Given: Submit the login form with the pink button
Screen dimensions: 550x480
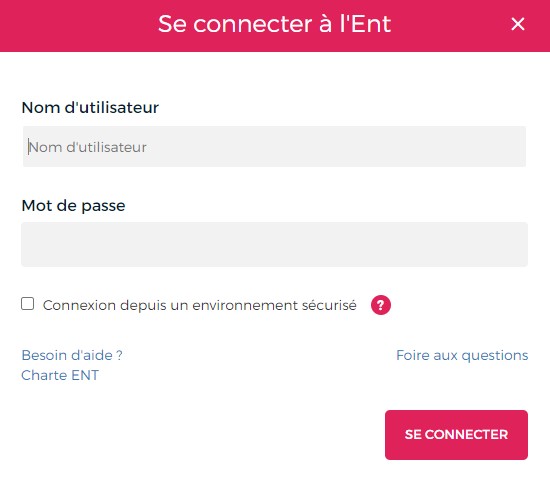Looking at the screenshot, I should point(456,435).
